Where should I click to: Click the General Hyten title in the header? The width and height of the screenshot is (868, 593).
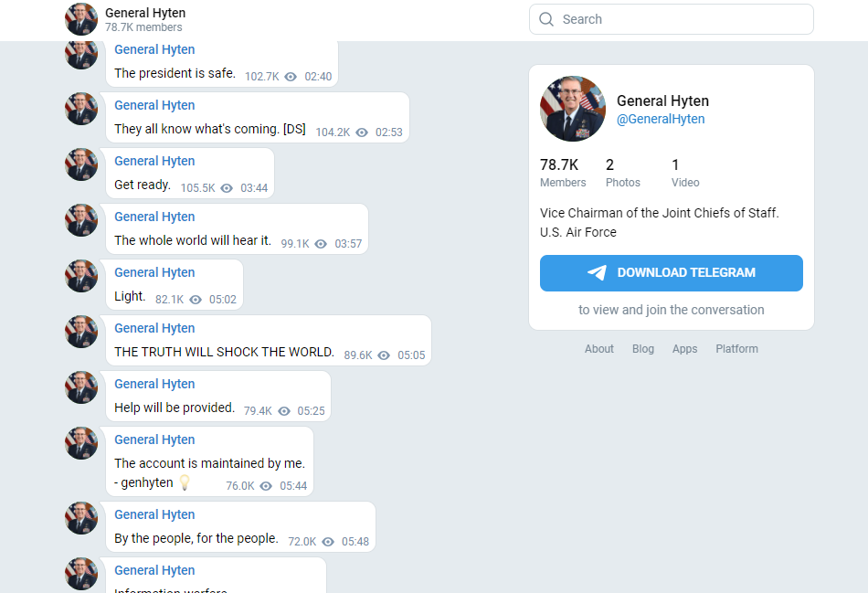tap(145, 13)
